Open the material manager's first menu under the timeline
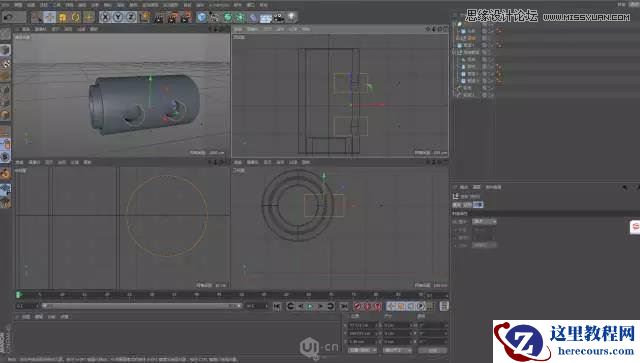This screenshot has width=640, height=363. coord(26,317)
